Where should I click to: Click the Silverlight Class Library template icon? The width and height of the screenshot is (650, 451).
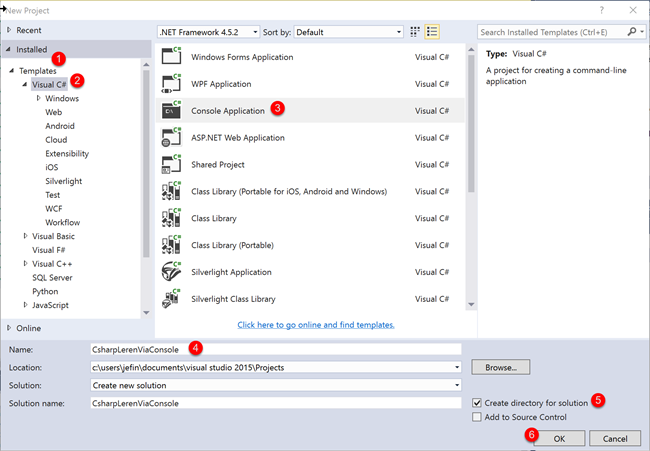[171, 299]
